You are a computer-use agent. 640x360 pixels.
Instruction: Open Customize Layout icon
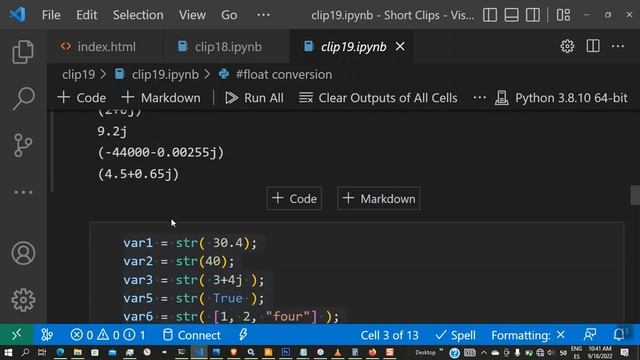point(563,15)
